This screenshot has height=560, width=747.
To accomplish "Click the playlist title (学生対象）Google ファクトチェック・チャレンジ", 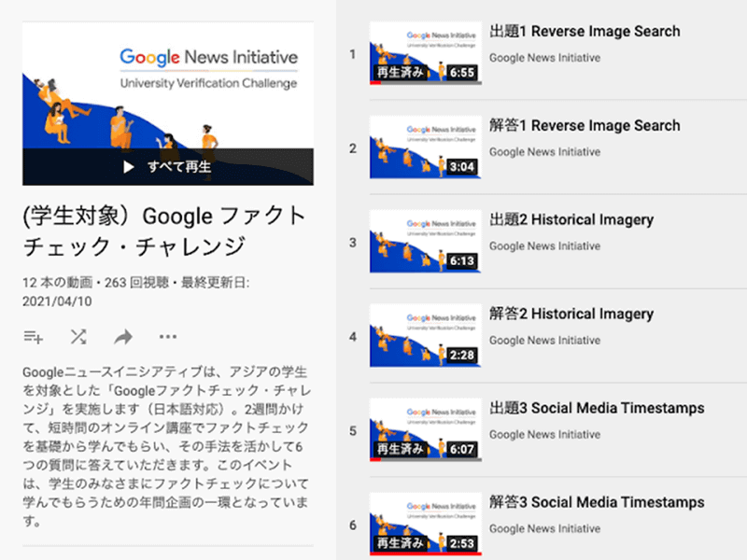I will (x=164, y=231).
